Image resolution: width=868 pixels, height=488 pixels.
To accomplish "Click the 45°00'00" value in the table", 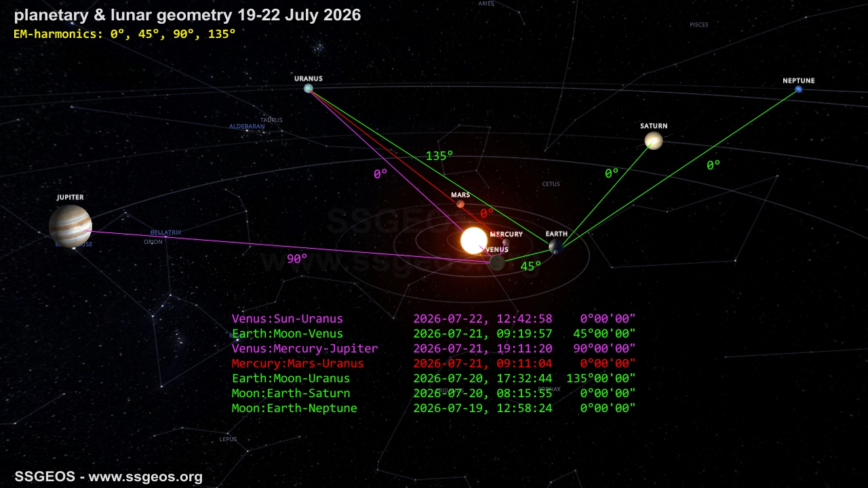I will pyautogui.click(x=604, y=333).
